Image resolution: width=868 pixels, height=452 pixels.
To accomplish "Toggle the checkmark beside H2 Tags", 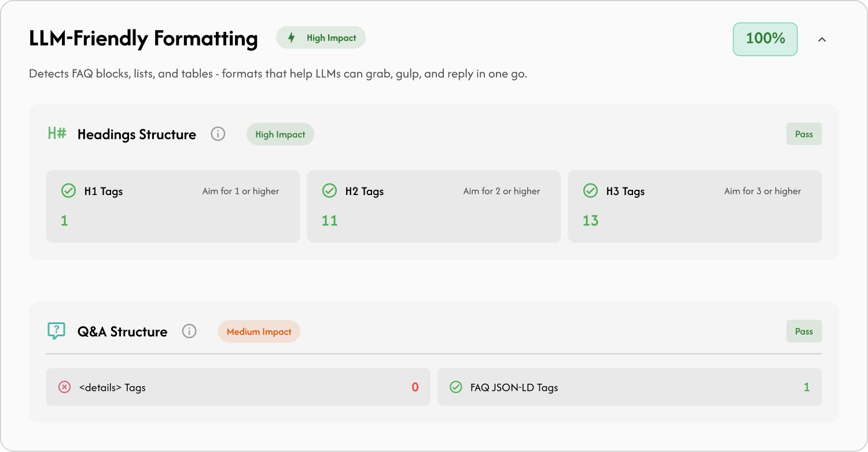I will coord(329,190).
